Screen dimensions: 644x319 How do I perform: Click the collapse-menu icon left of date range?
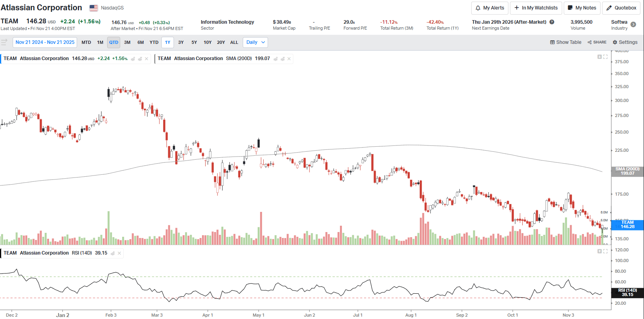point(4,42)
